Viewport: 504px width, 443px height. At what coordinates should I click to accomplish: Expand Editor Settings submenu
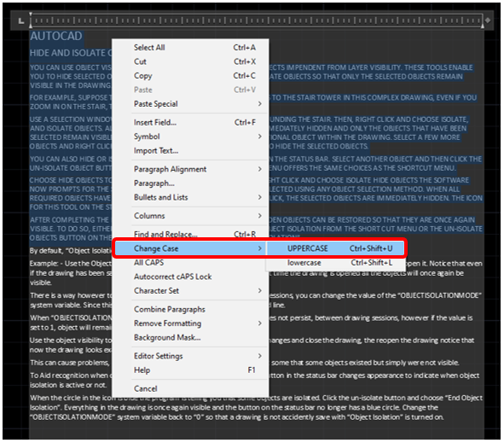190,356
